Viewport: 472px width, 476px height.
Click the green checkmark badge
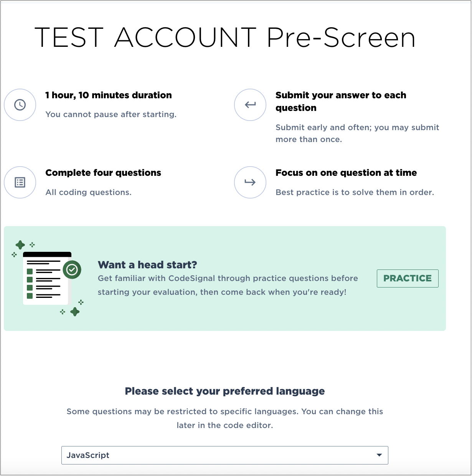pos(72,270)
